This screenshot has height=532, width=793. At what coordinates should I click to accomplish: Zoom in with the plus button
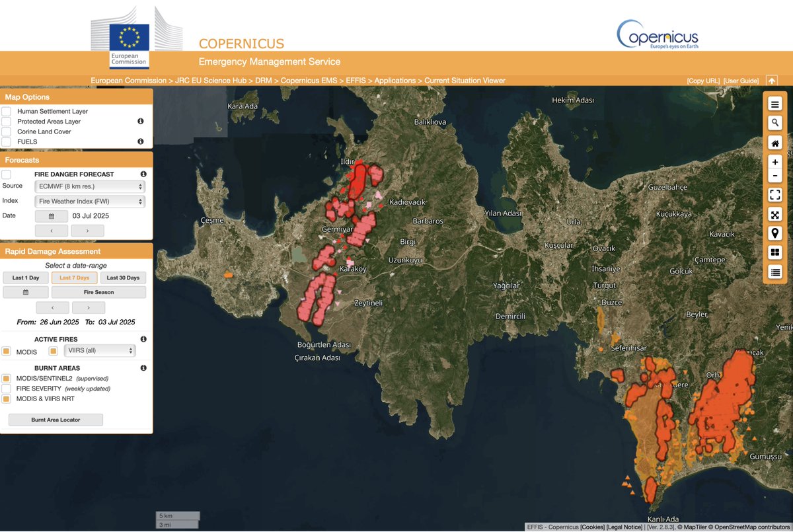(x=775, y=162)
